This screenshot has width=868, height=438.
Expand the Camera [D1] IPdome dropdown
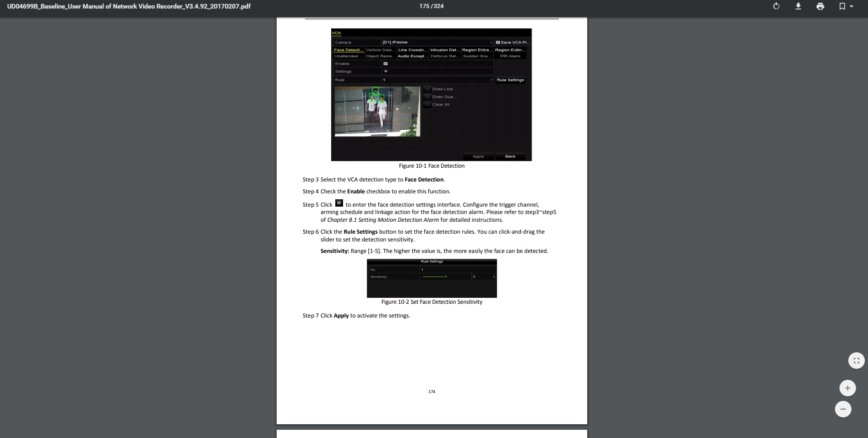(x=491, y=42)
